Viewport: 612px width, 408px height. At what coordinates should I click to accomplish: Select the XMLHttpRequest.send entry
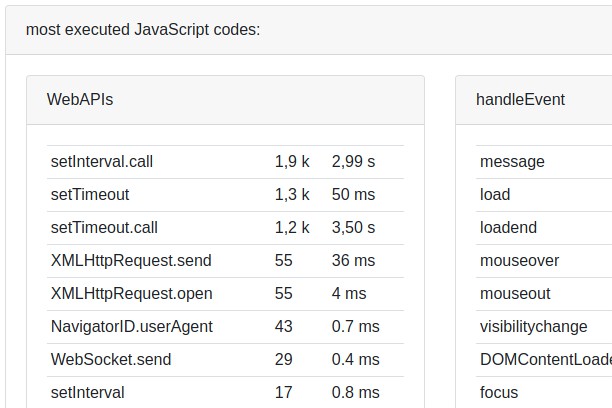(131, 260)
